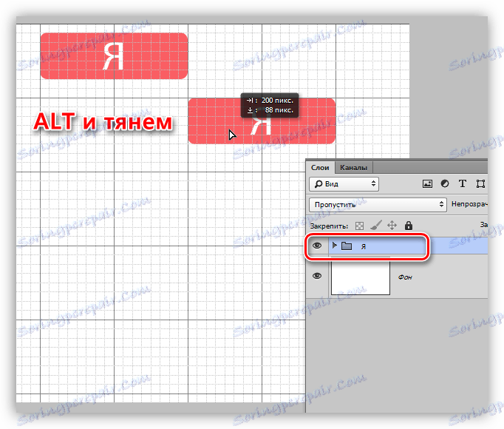Select the pixel layer filter icon
504x429 pixels.
pos(427,183)
